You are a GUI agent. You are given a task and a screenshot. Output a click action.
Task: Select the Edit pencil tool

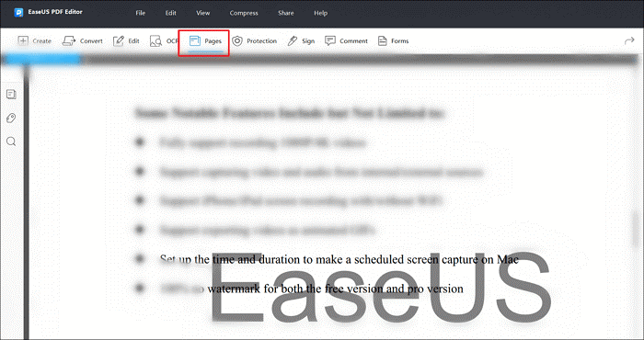click(x=126, y=40)
